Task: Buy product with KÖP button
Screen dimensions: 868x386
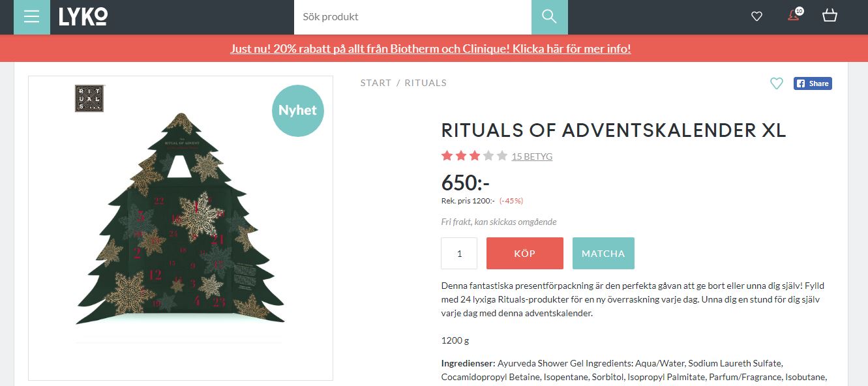Action: (x=525, y=254)
